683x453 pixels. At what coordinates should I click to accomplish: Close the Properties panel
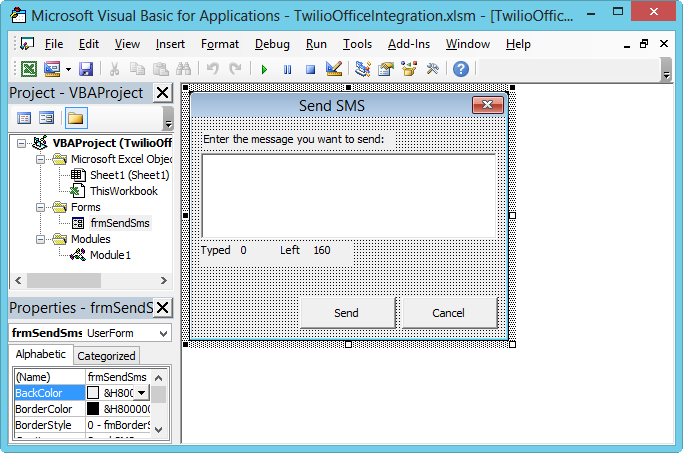[x=162, y=308]
